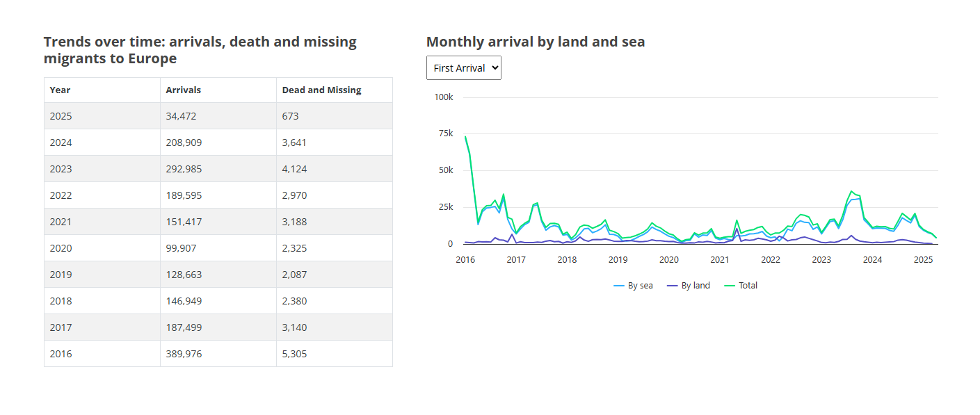Click the 75k y-axis label
980x415 pixels.
444,133
